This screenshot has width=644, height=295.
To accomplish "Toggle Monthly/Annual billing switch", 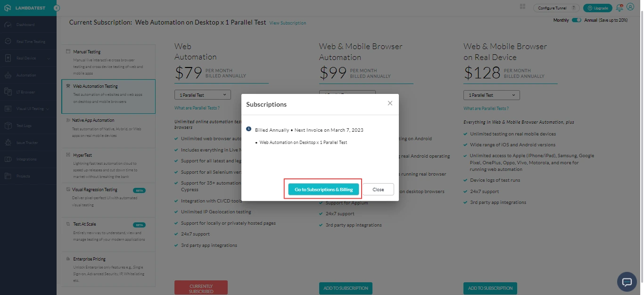I will (576, 20).
